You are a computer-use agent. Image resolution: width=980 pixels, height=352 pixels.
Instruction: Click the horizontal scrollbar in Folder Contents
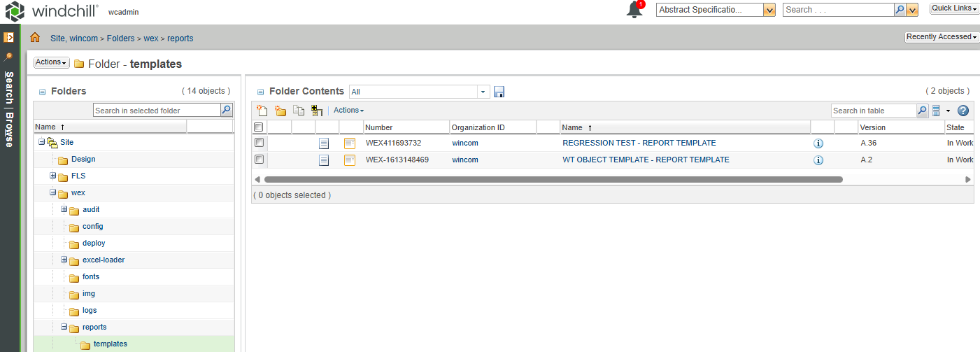coord(553,179)
